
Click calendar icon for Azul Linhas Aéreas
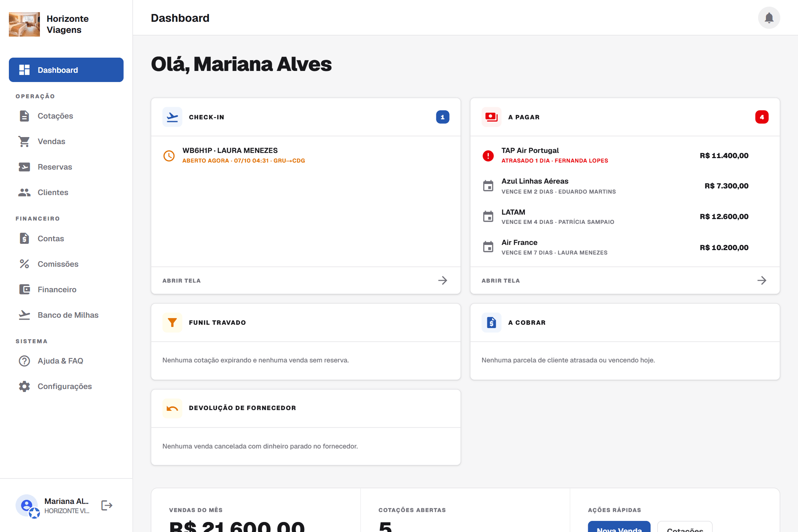click(x=488, y=186)
